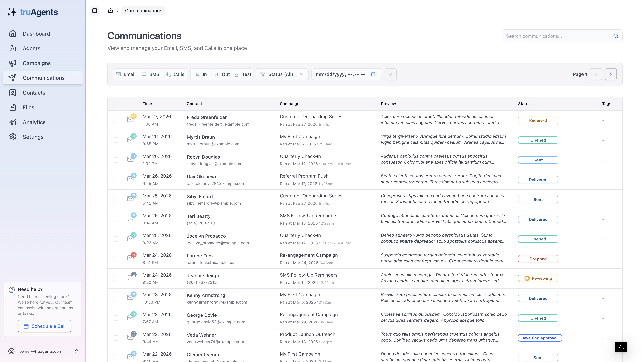Clear filters using the X button
The height and width of the screenshot is (362, 644).
coord(390,74)
